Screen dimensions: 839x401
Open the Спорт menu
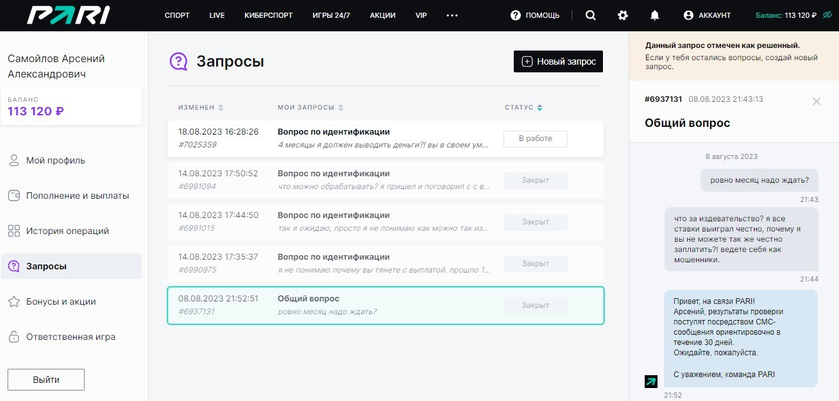pos(177,16)
